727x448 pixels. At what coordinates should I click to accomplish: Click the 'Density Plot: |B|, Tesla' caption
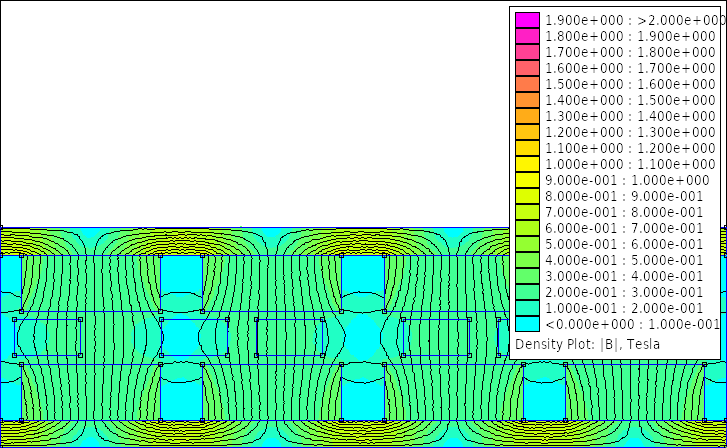[587, 345]
